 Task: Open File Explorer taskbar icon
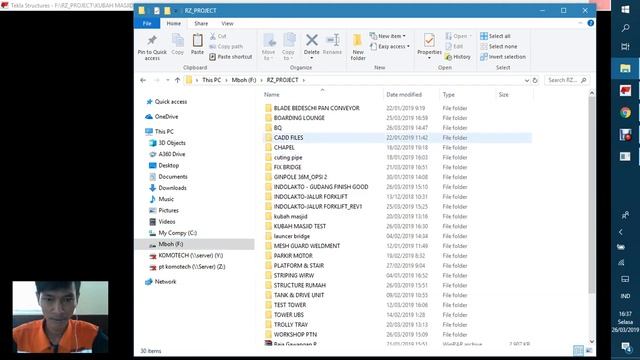click(x=625, y=68)
